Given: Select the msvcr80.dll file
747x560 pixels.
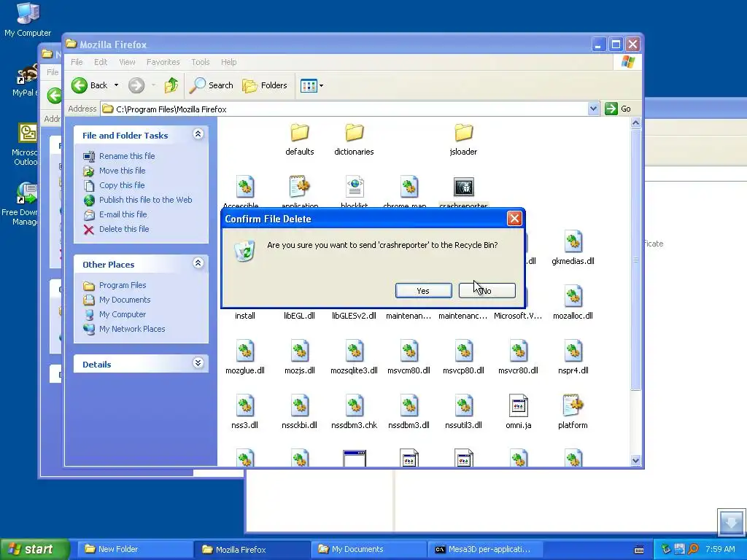Looking at the screenshot, I should click(519, 357).
